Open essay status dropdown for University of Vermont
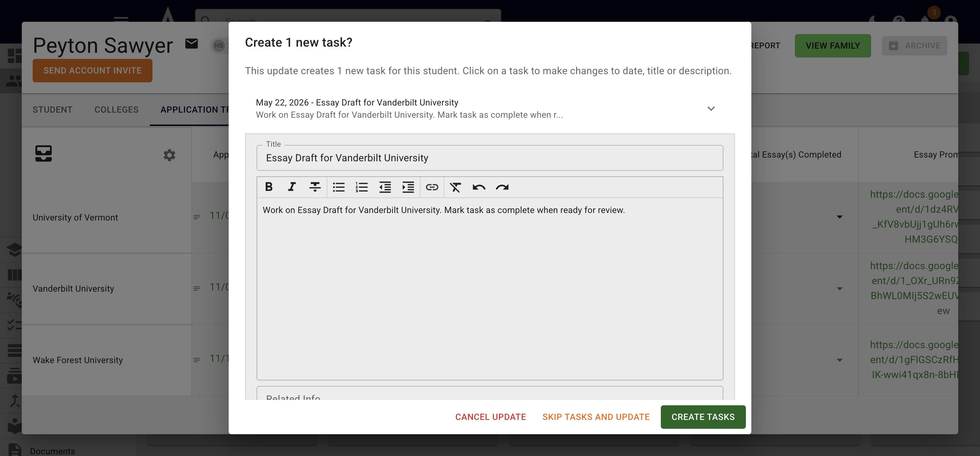 point(839,217)
